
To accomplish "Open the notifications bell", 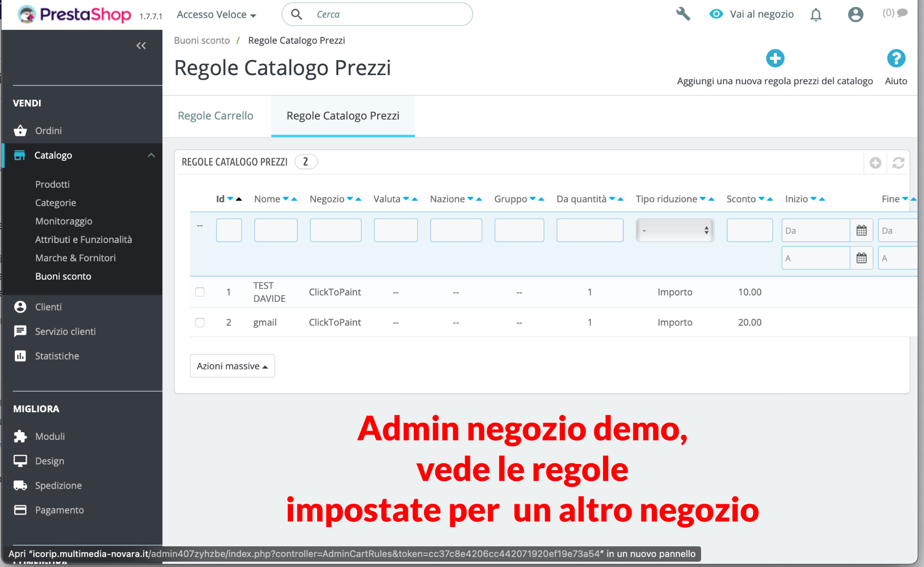I will coord(816,15).
